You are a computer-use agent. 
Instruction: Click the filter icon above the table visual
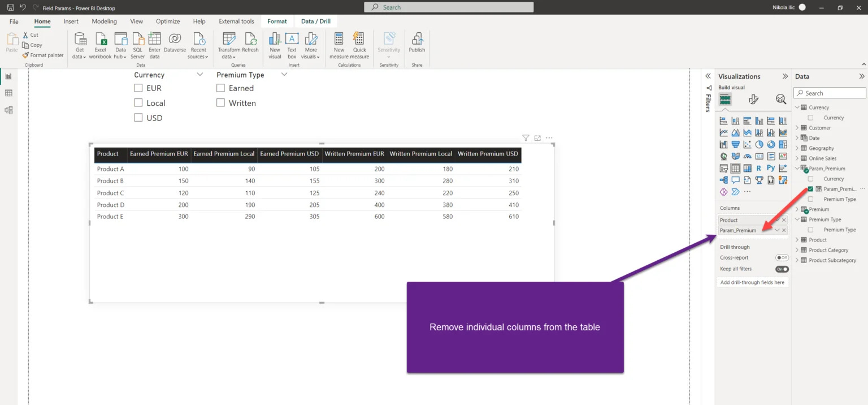[x=526, y=137]
